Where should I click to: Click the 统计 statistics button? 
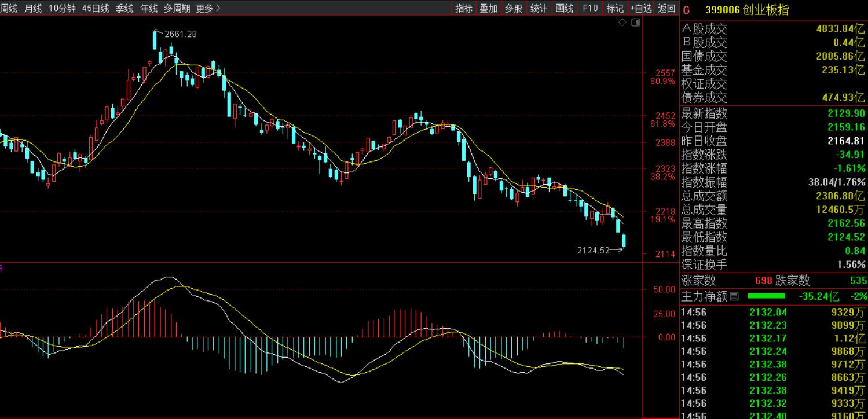[x=539, y=8]
